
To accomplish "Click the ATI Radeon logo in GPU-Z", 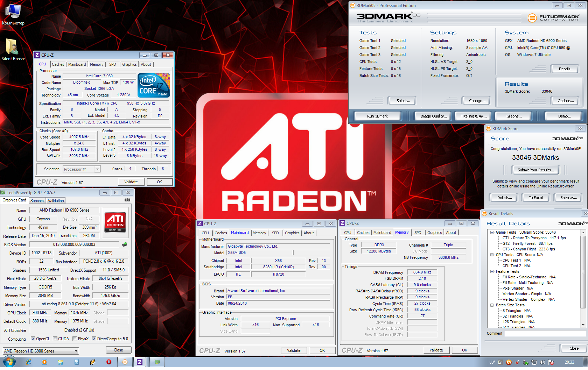I will 115,222.
